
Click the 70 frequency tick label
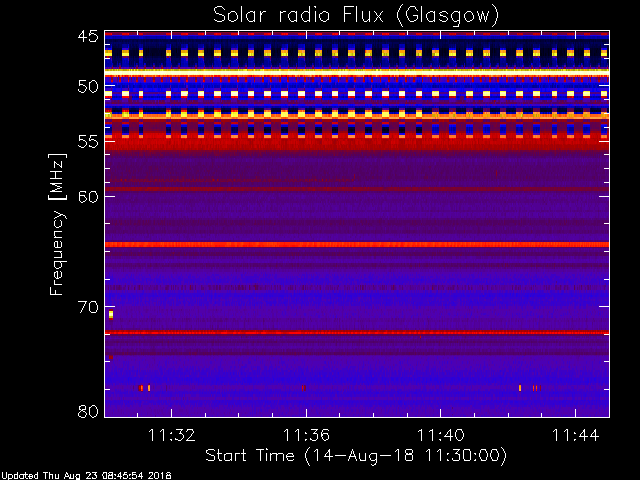point(88,307)
